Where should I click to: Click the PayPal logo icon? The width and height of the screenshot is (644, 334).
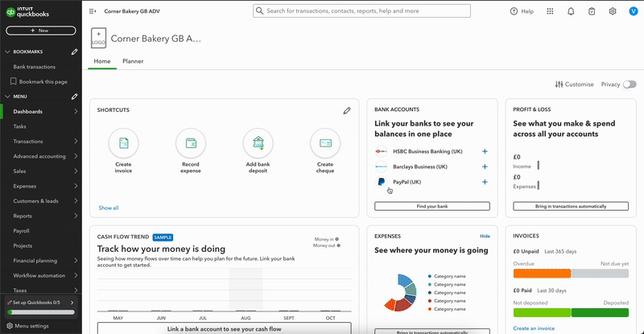(x=381, y=182)
